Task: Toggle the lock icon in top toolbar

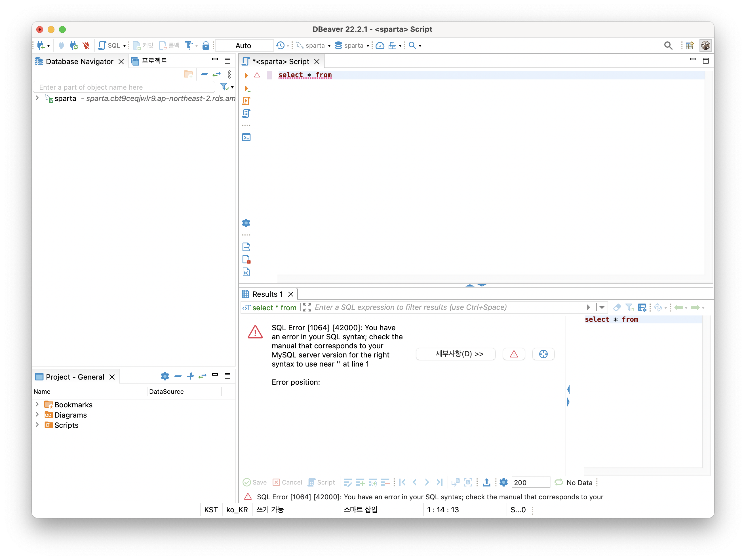Action: coord(206,46)
